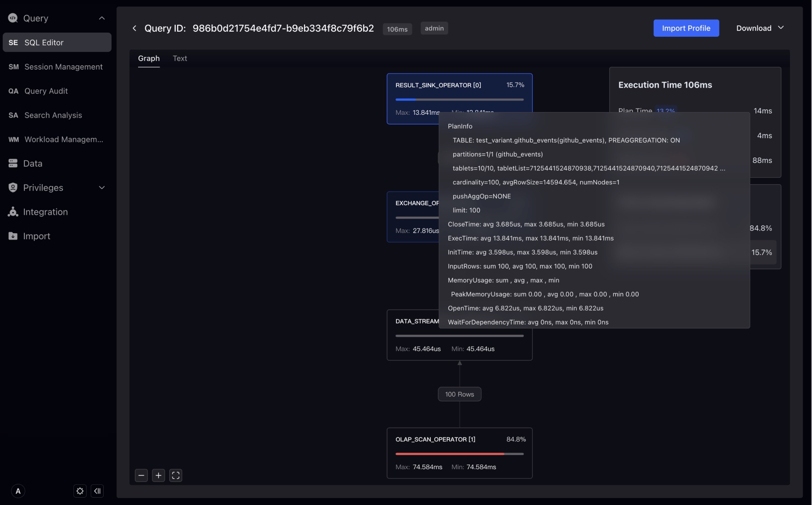Switch to the Text tab
Screen dimensions: 812x505
(180, 58)
